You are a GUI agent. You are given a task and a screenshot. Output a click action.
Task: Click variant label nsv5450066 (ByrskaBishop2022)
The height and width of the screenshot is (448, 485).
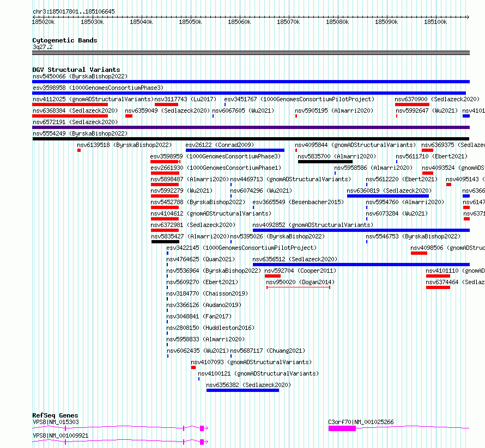[x=80, y=76]
